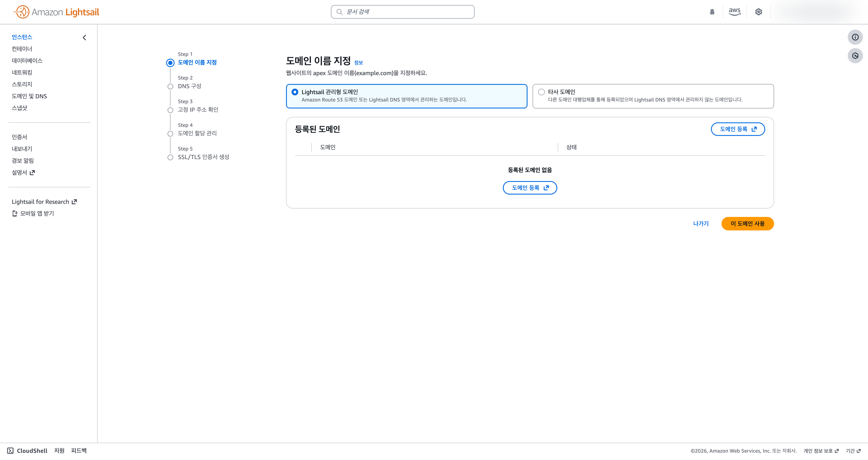Screen dimensions: 868x460
Task: Click 지원 in the footer
Action: pos(59,451)
